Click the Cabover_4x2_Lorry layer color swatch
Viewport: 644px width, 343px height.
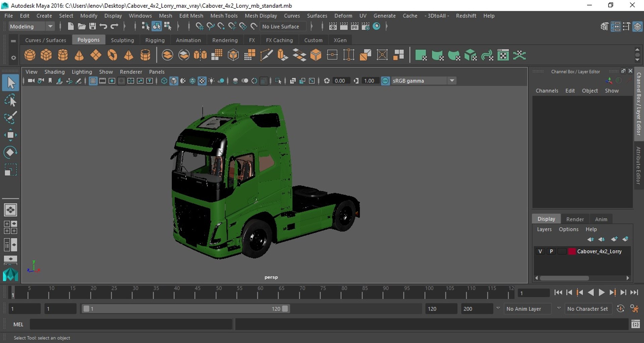[572, 251]
